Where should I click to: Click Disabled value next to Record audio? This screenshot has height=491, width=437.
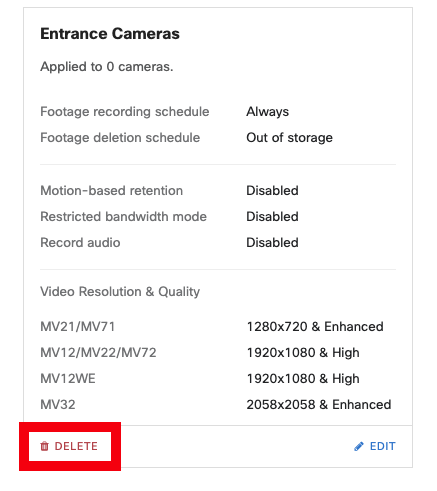(272, 243)
